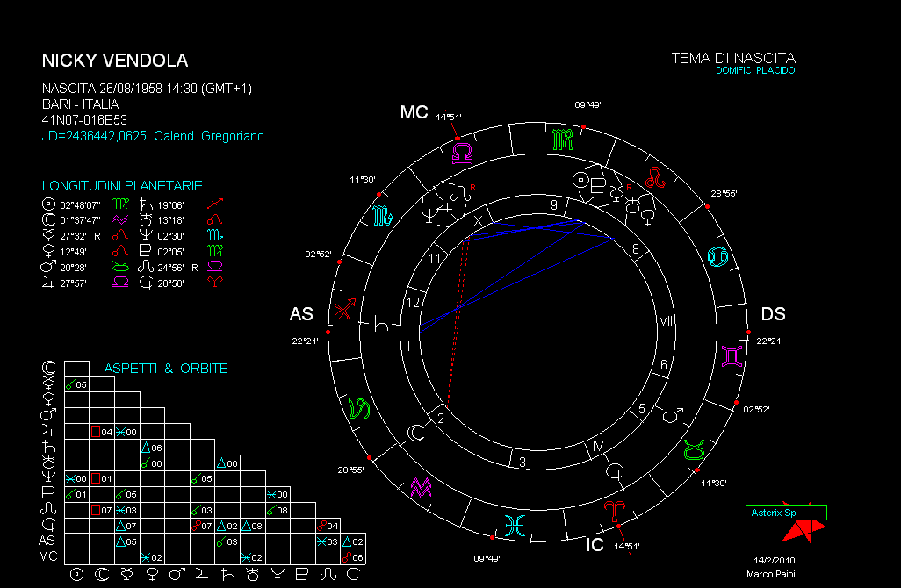Screen dimensions: 901x588
Task: Select the magenta Aquarius wave glyph
Action: pyautogui.click(x=422, y=488)
